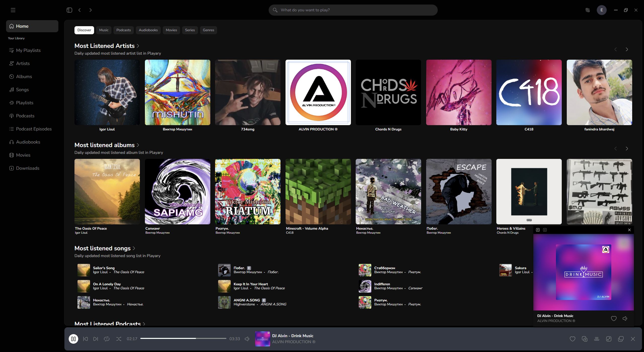Play the song Sailor's Song

104,268
